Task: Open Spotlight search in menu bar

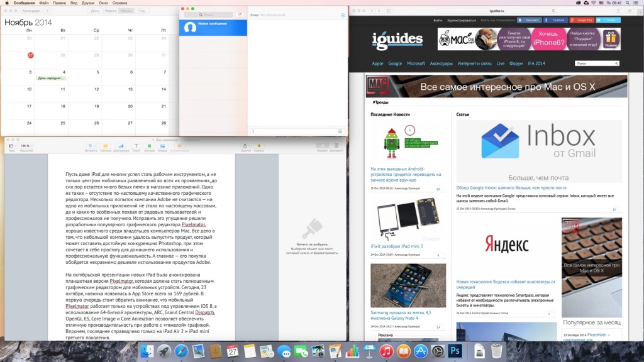Action: (628, 3)
